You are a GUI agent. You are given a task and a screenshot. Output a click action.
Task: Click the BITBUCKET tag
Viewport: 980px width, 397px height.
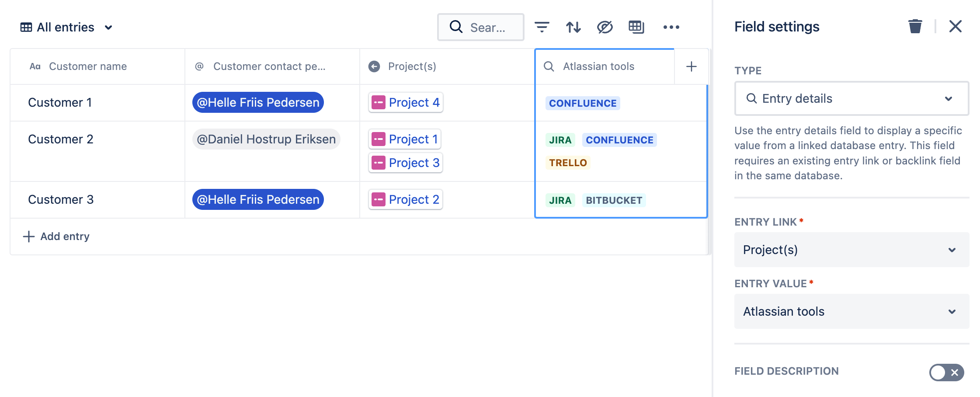[x=614, y=200]
